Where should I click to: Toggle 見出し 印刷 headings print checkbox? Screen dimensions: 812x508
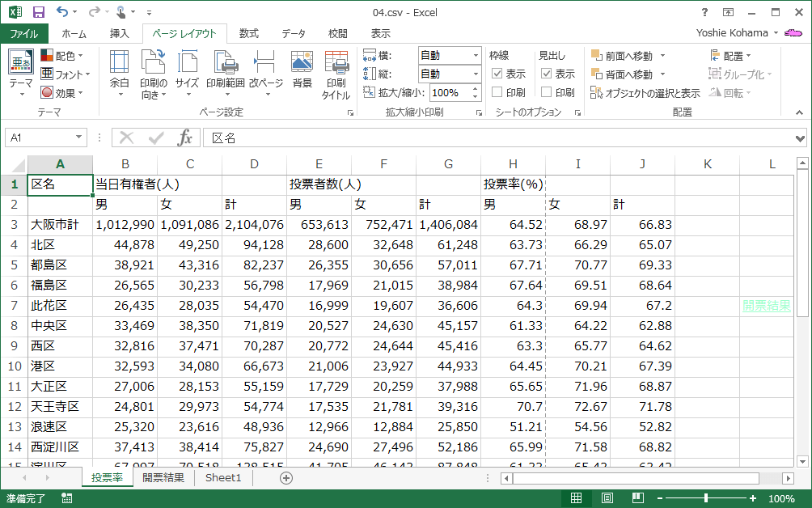pos(547,92)
